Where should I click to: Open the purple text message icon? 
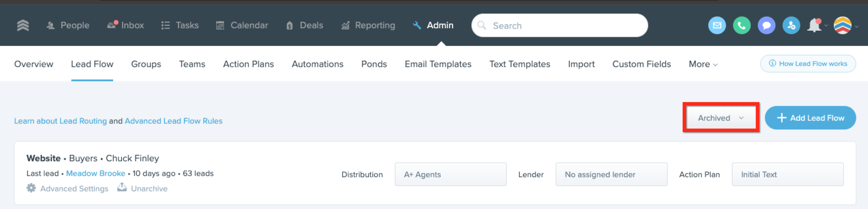[766, 25]
